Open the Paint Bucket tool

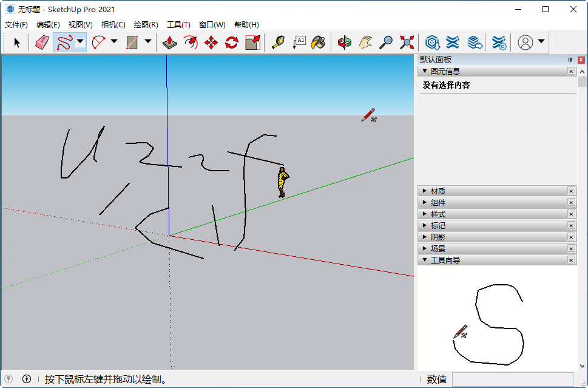(x=318, y=42)
